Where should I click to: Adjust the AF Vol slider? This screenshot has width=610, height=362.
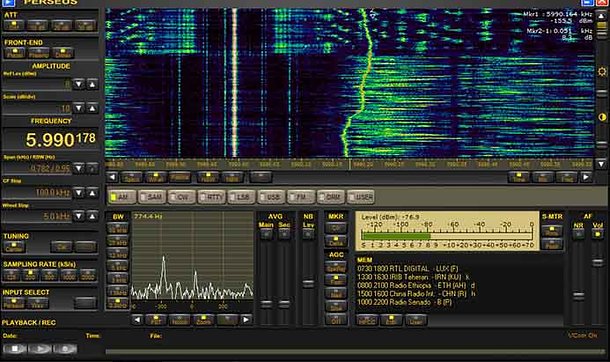(598, 263)
